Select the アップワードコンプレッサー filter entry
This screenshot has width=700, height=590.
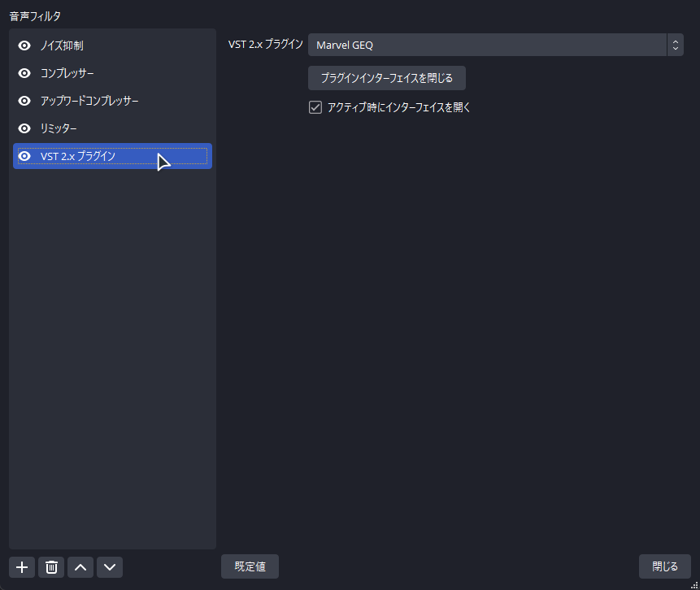[112, 101]
